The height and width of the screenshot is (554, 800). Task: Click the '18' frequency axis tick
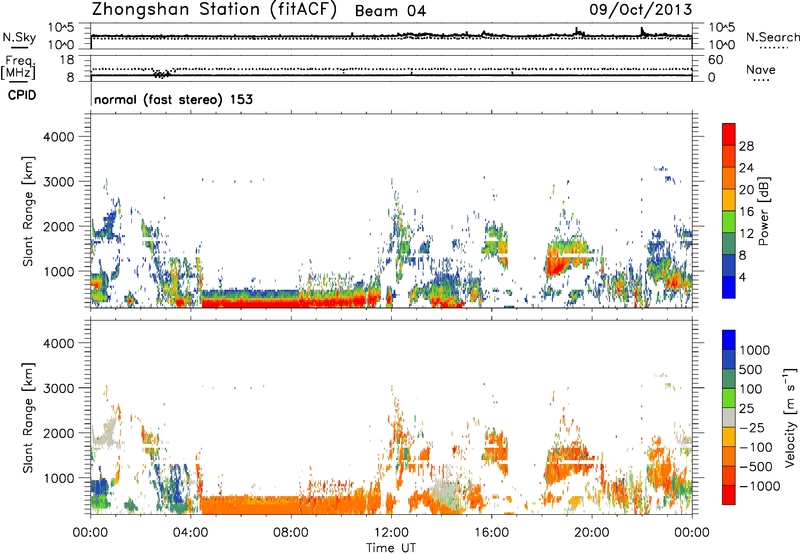[x=67, y=60]
